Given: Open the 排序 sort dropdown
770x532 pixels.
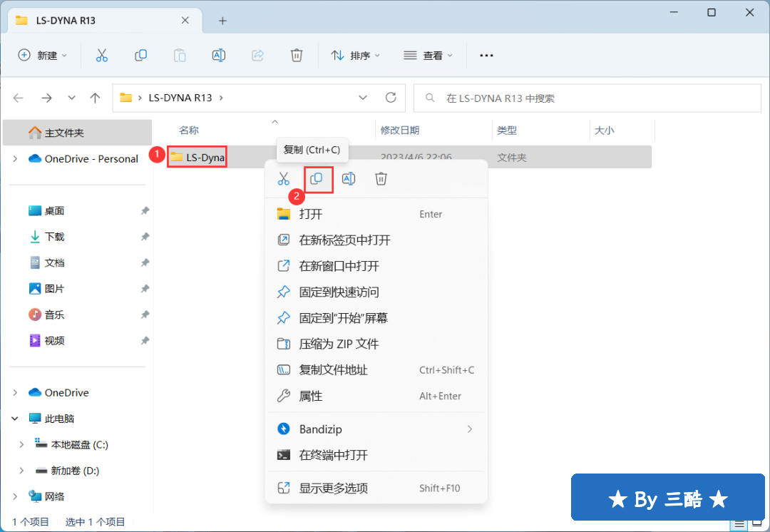Looking at the screenshot, I should 356,56.
